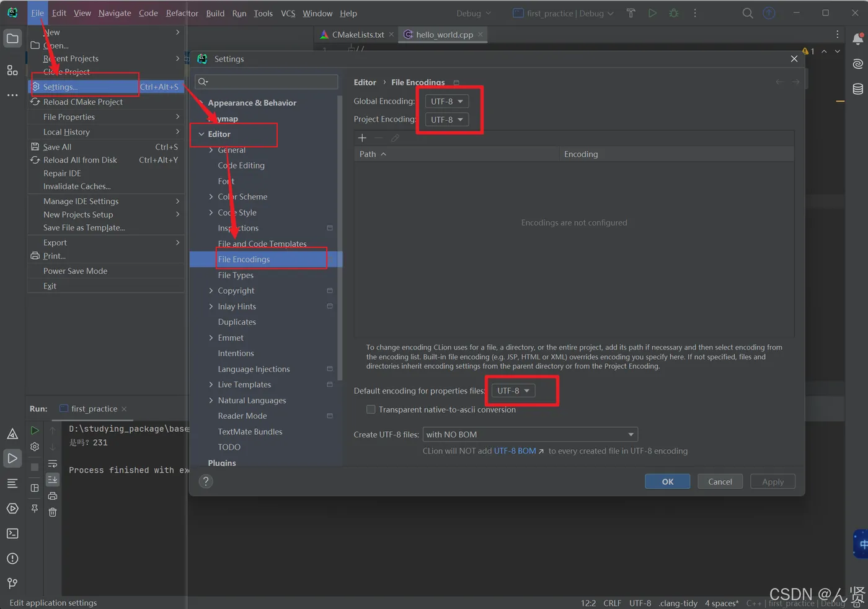
Task: Open the Navigate menu
Action: point(115,13)
